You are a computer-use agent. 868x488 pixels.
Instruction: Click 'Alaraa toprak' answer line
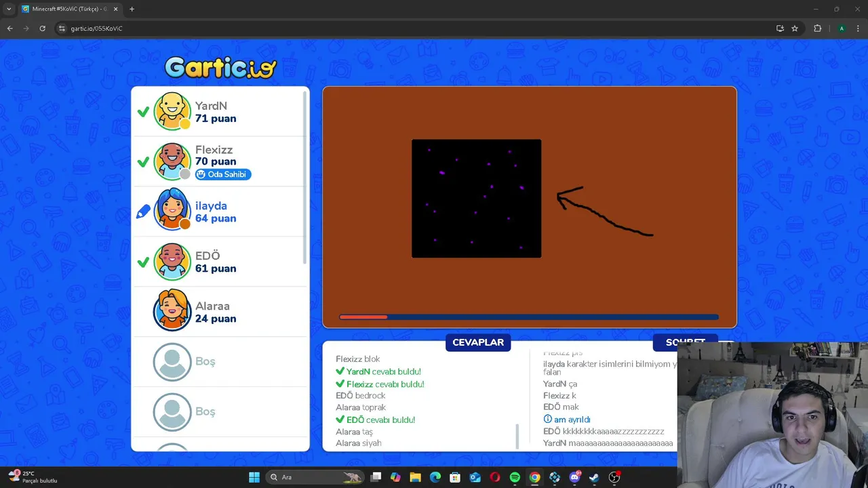[x=361, y=407]
